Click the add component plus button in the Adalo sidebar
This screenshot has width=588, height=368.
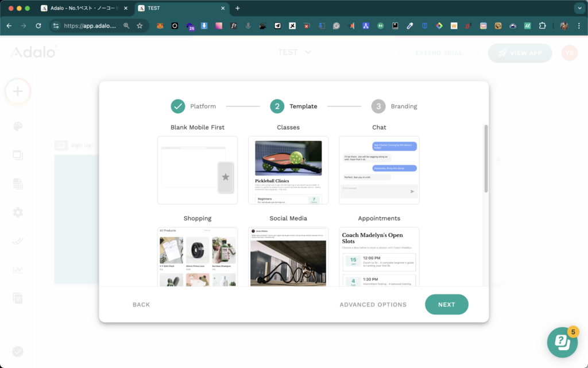tap(18, 91)
